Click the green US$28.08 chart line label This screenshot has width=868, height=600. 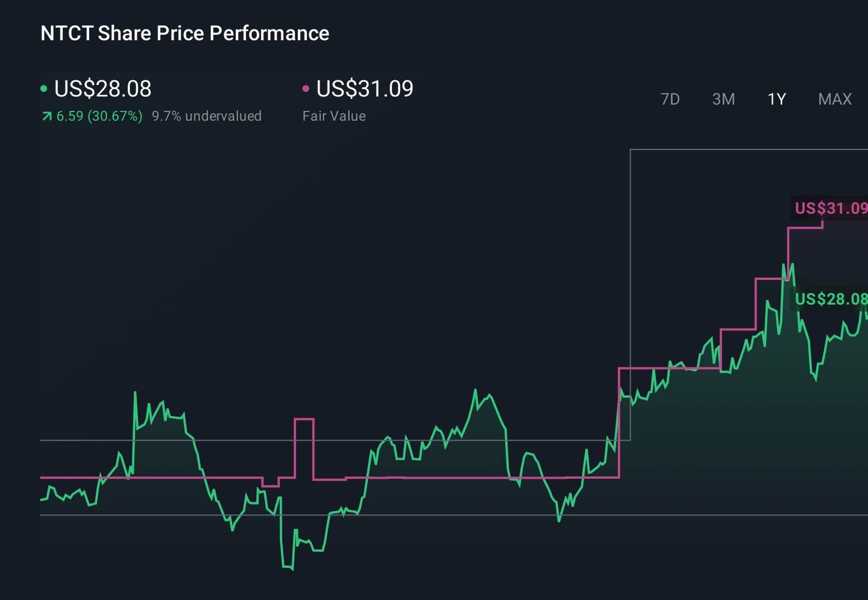pos(831,299)
